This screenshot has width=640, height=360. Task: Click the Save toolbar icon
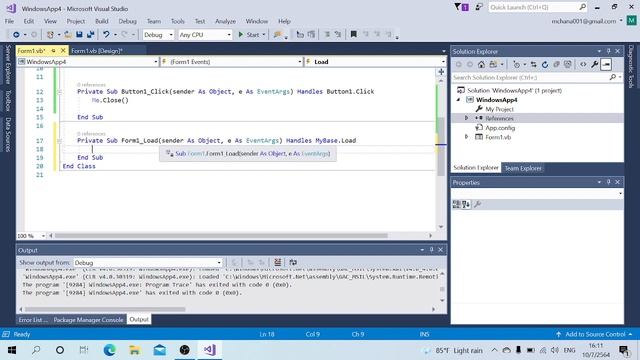pyautogui.click(x=79, y=35)
